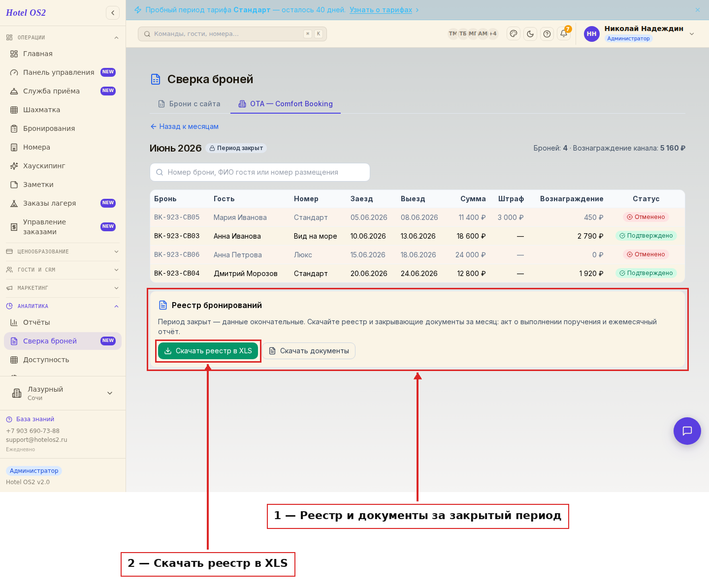Click the 3 000 ₽ penalty cell

coord(511,217)
